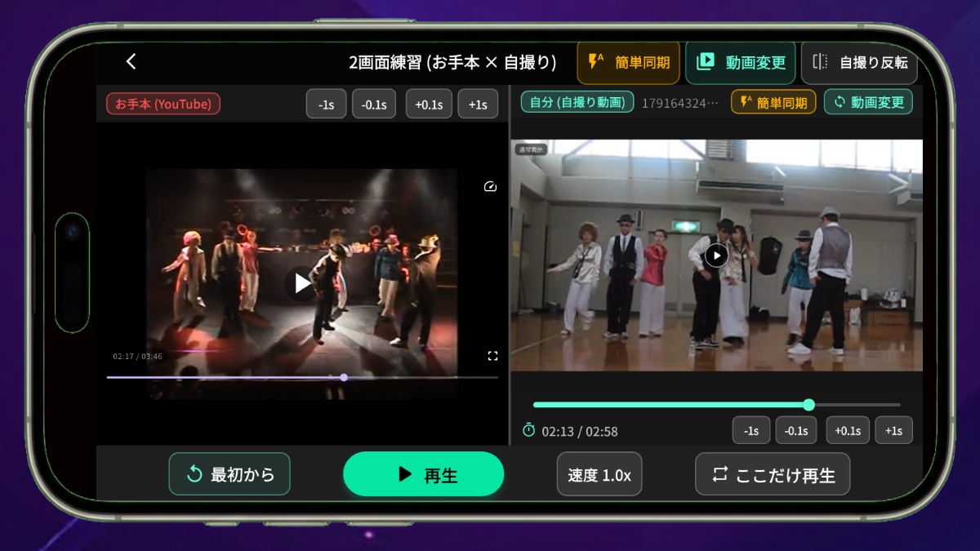
Task: Click the timer icon beside 02:13 / 02:58
Action: click(x=528, y=430)
